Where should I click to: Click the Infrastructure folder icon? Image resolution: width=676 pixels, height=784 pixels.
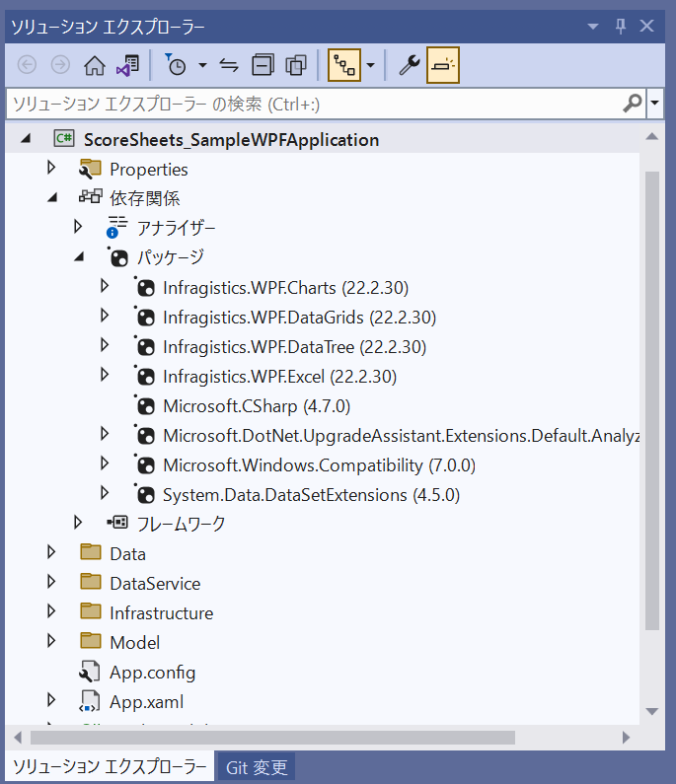pyautogui.click(x=91, y=611)
